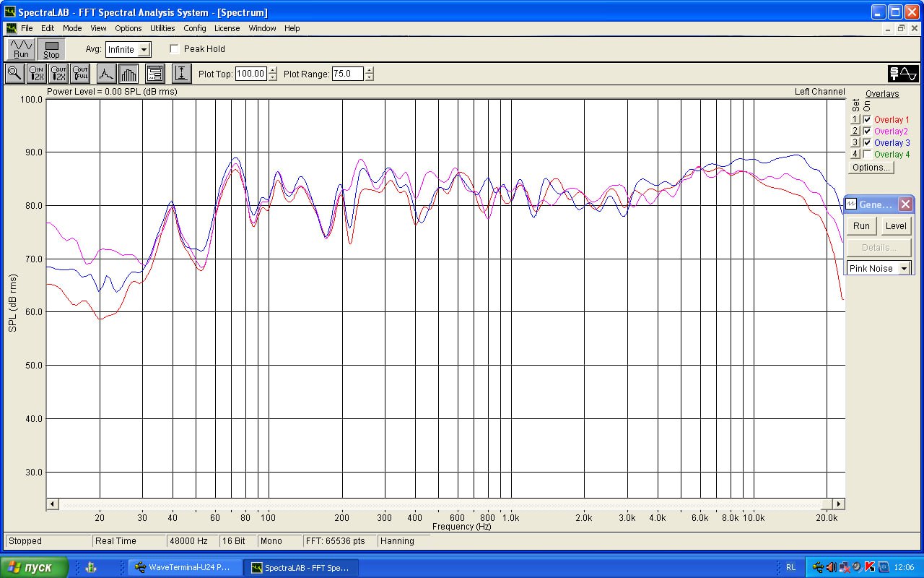Open the Utilities menu
924x578 pixels.
point(162,28)
